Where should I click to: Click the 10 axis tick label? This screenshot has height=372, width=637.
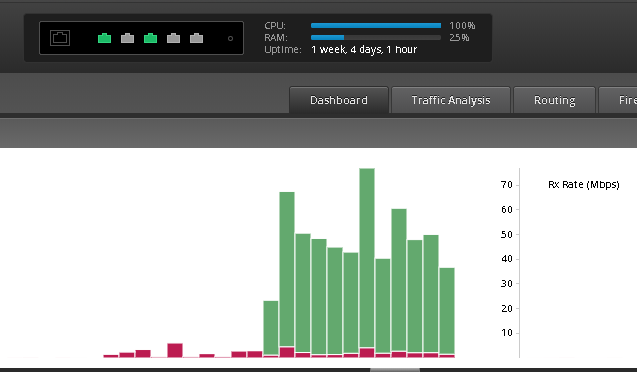click(507, 333)
